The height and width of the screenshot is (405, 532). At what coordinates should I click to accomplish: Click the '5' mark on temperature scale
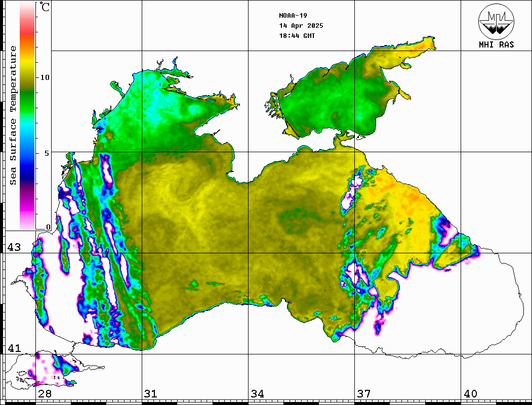(48, 153)
